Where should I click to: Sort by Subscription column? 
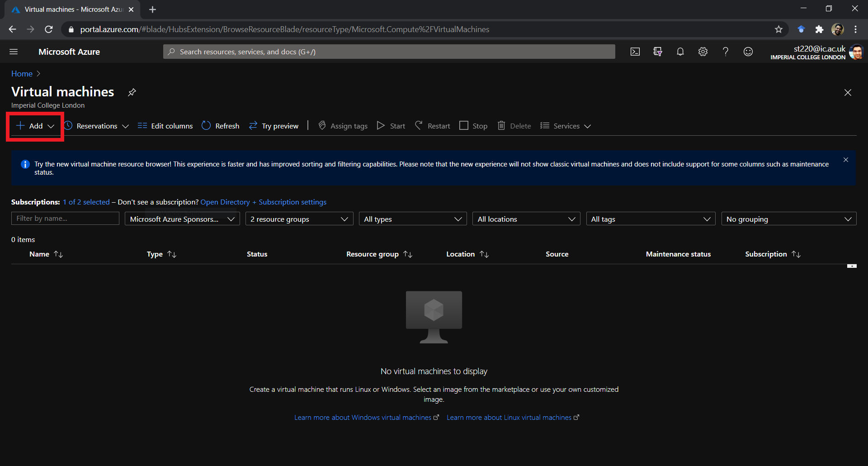(773, 254)
